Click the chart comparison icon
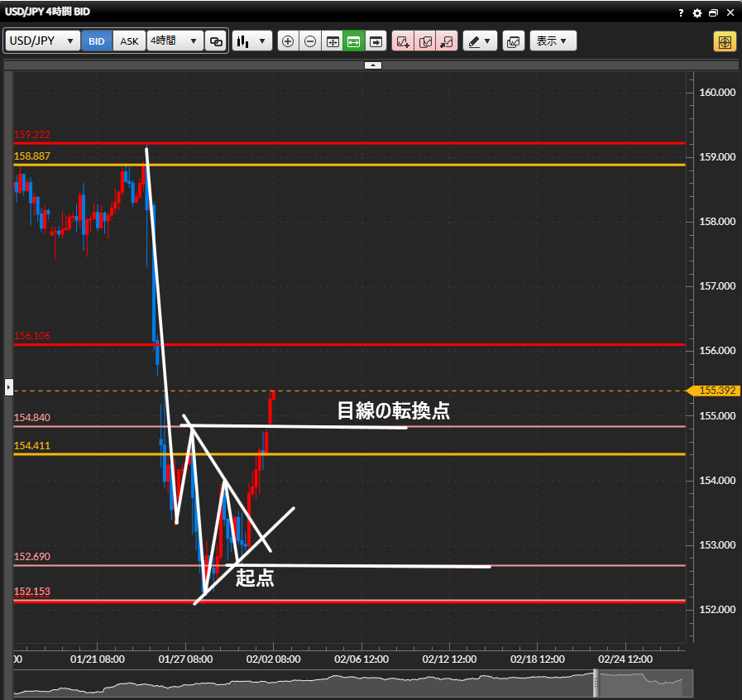The image size is (742, 700). pyautogui.click(x=513, y=41)
